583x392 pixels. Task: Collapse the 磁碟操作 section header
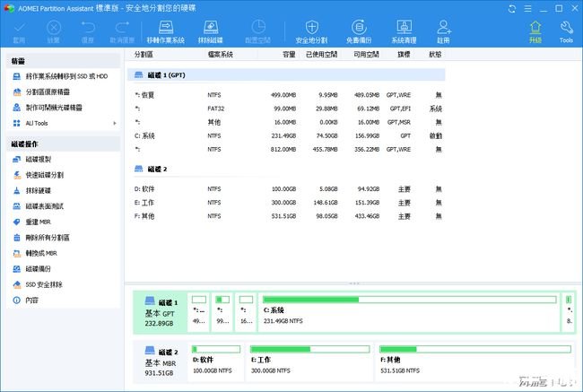[x=61, y=144]
